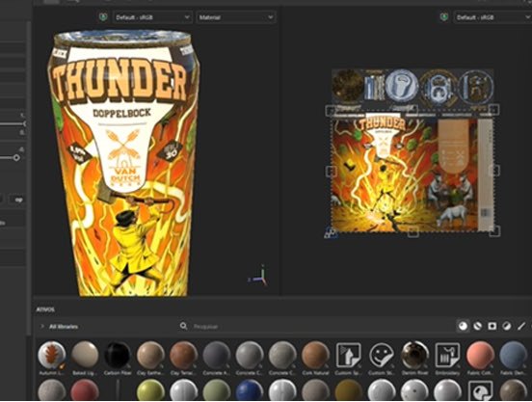Click the bottom-center transform handle of UV selection
532x402 pixels.
(412, 232)
